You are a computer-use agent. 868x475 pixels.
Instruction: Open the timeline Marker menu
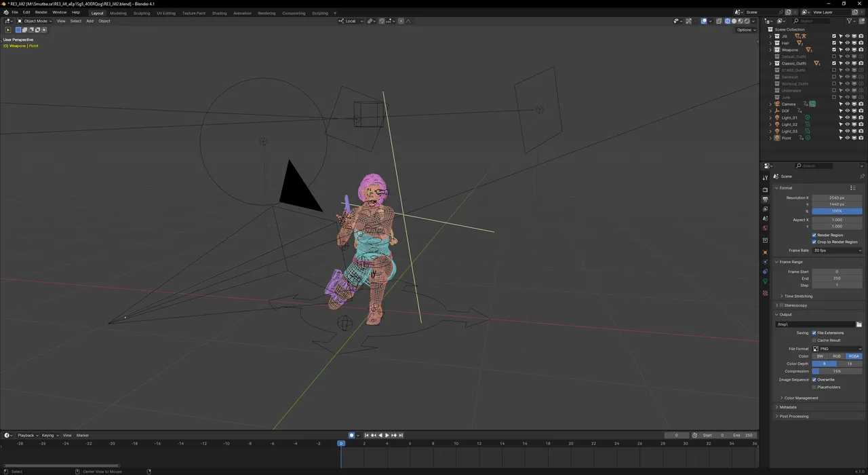tap(83, 435)
